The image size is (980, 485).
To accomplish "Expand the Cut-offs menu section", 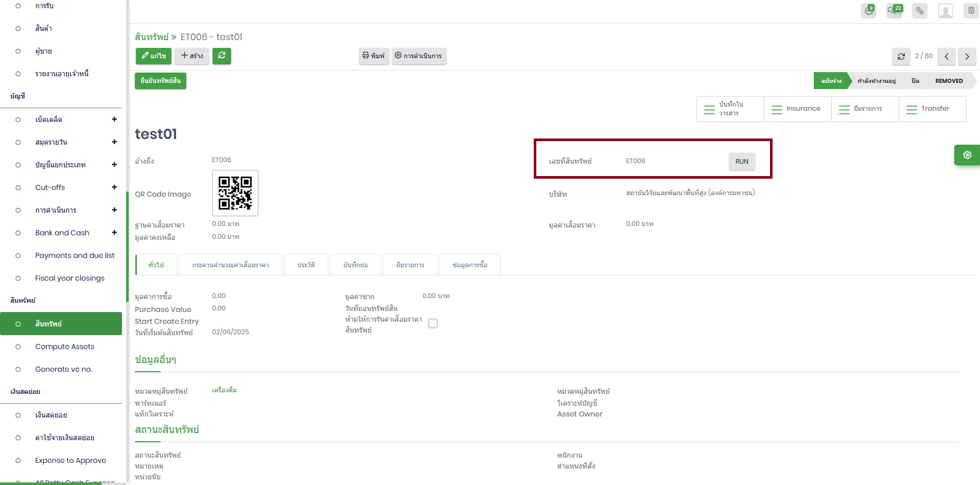I will 114,187.
